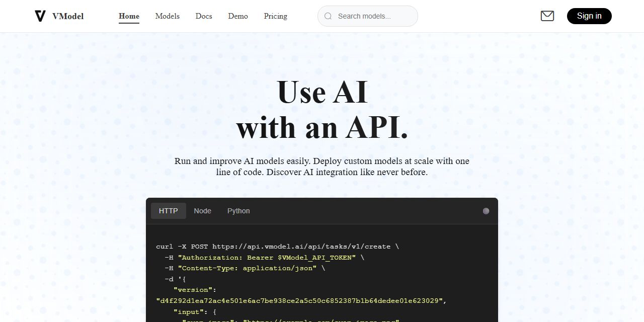This screenshot has height=322, width=644.
Task: Click the Sign in button
Action: [x=589, y=16]
